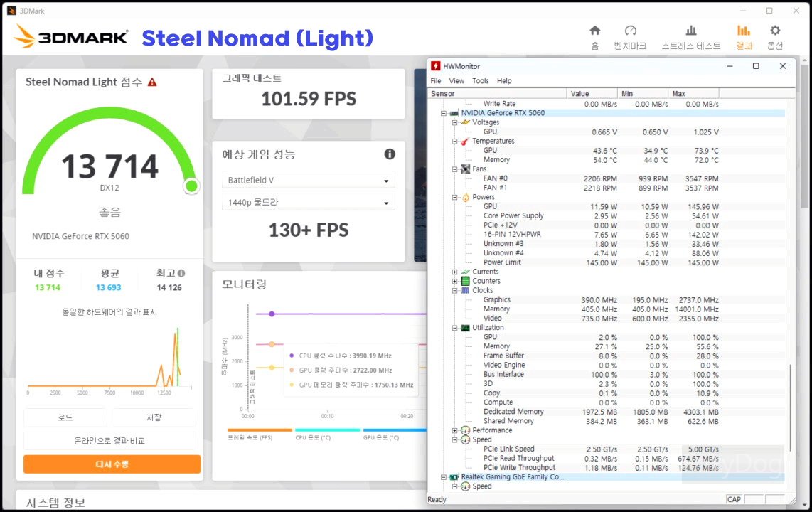Open the HWMonitor Help menu
Viewport: 812px width, 512px height.
coord(504,81)
